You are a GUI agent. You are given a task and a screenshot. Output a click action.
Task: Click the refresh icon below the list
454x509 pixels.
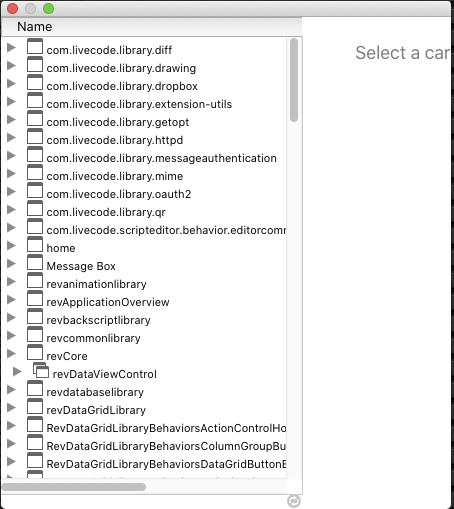294,501
